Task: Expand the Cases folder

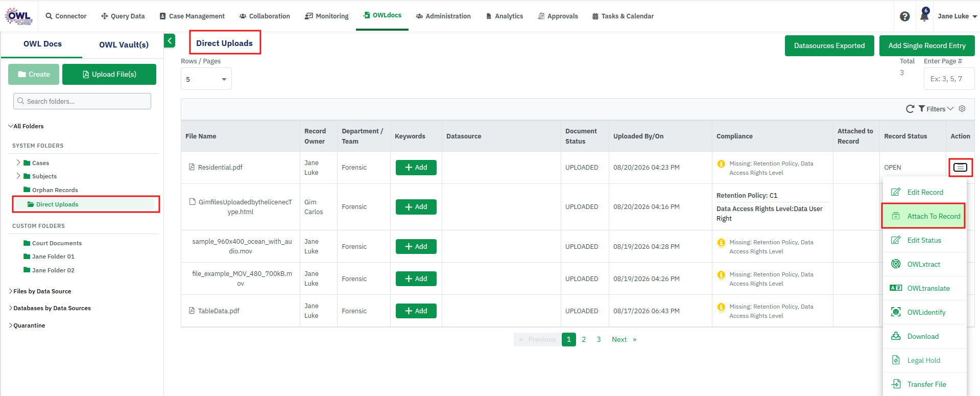Action: pos(18,162)
